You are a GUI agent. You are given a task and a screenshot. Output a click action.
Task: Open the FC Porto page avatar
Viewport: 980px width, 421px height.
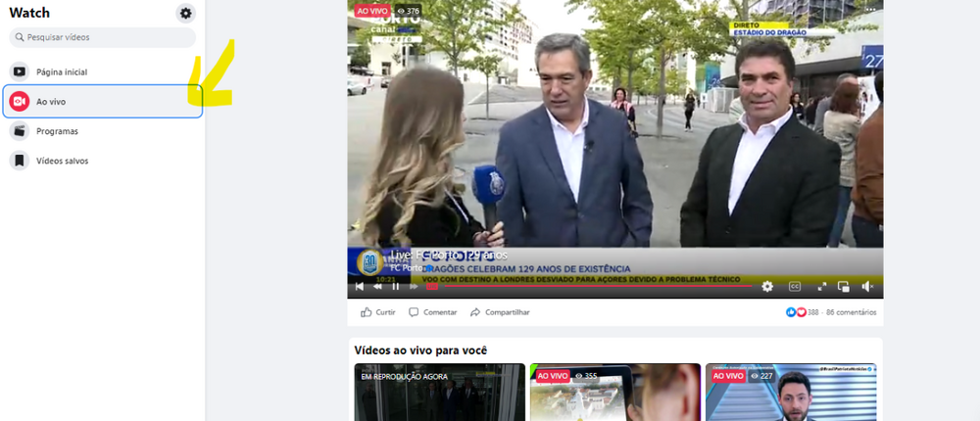click(x=370, y=262)
